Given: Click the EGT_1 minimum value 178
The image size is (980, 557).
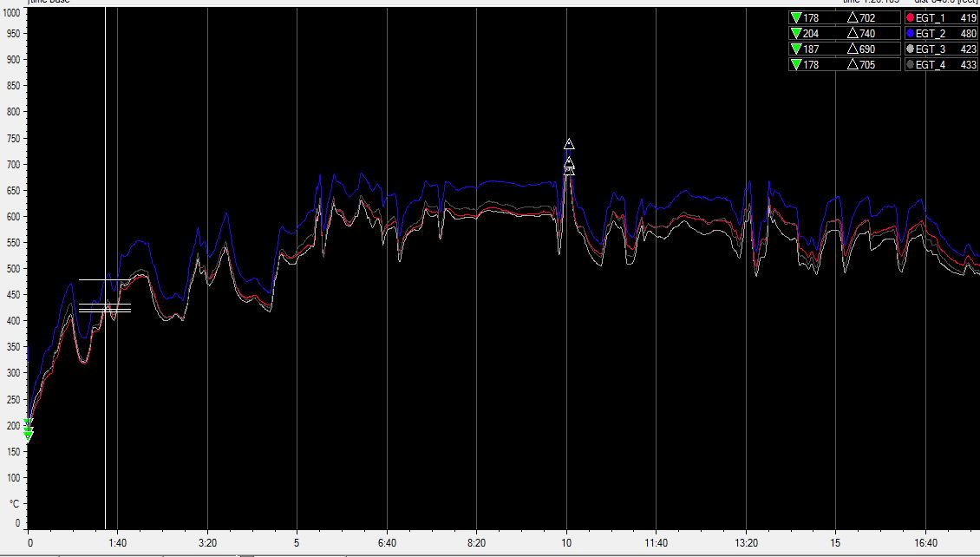Looking at the screenshot, I should [x=811, y=18].
